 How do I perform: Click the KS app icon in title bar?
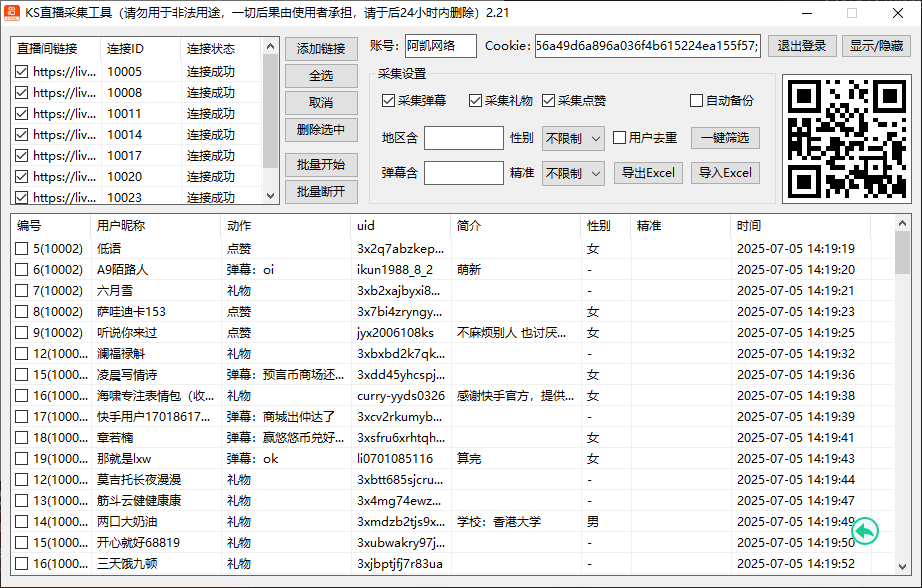tap(12, 14)
